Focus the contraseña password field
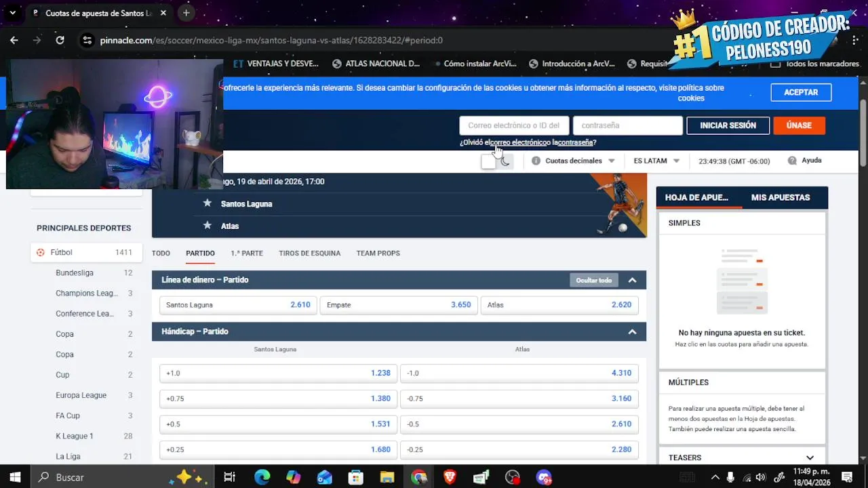The image size is (868, 488). tap(627, 125)
